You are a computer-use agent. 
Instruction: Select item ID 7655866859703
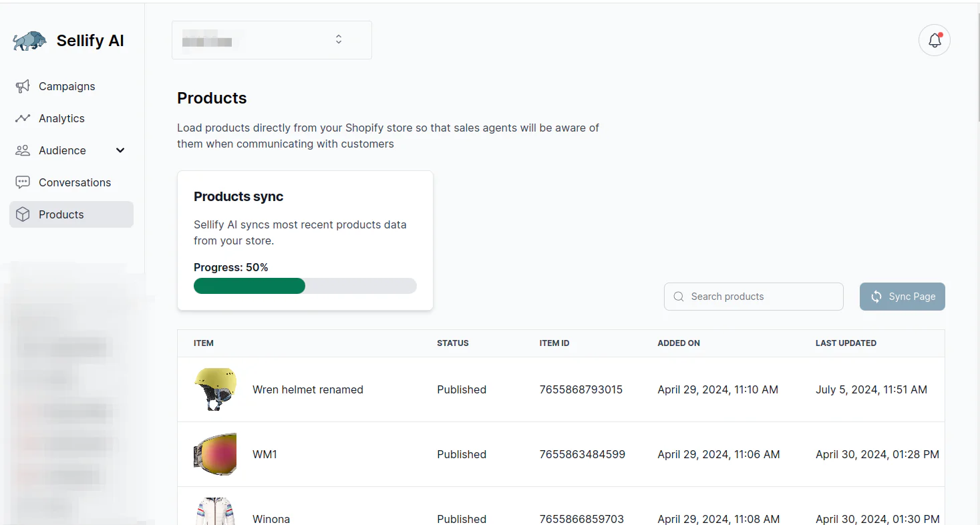coord(582,519)
